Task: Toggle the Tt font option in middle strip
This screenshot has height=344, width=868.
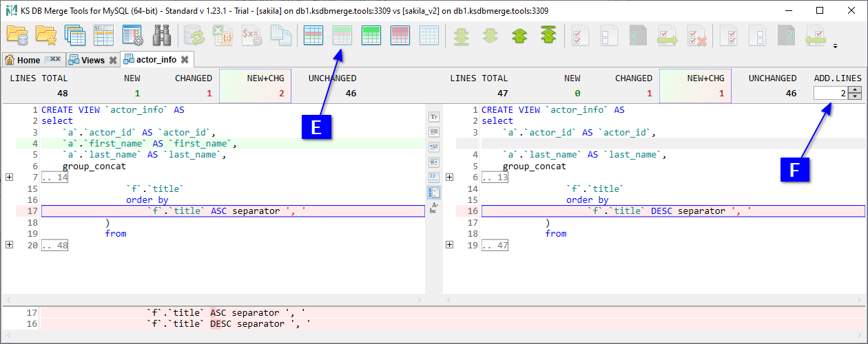Action: pyautogui.click(x=434, y=117)
